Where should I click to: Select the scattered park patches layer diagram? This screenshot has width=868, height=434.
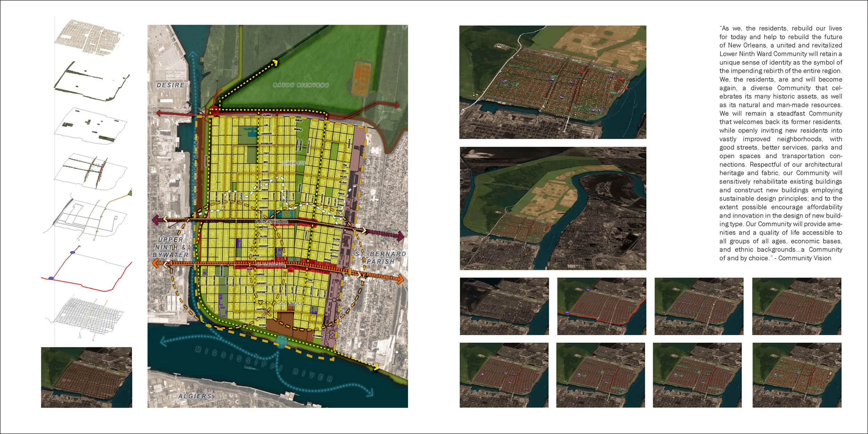[91, 125]
